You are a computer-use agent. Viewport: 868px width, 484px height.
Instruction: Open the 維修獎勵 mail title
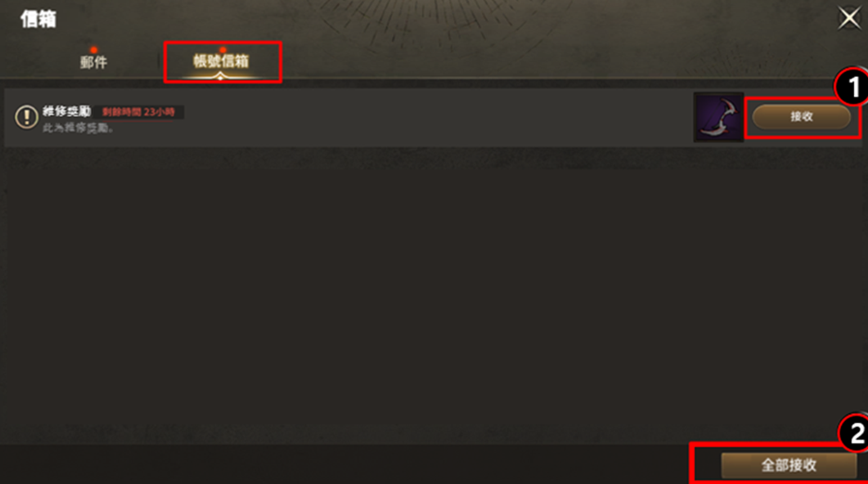click(67, 111)
